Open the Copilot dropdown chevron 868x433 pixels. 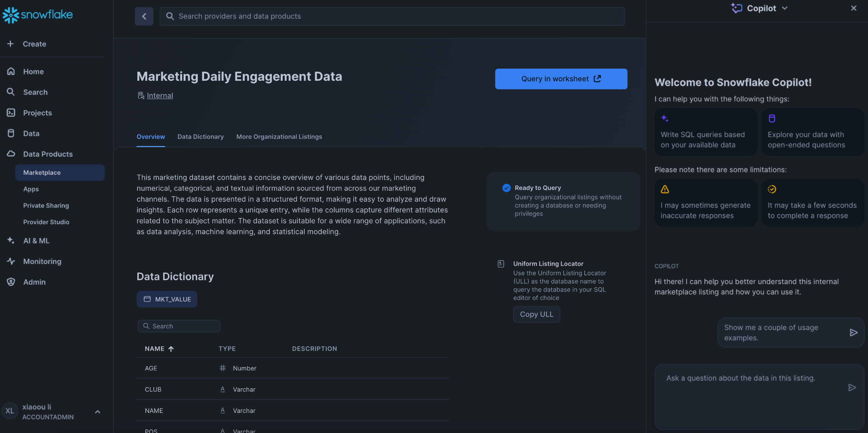tap(785, 8)
